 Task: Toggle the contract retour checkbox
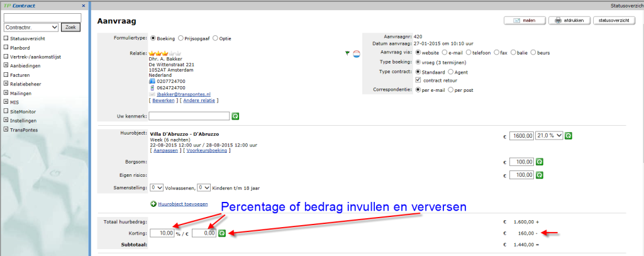click(418, 80)
